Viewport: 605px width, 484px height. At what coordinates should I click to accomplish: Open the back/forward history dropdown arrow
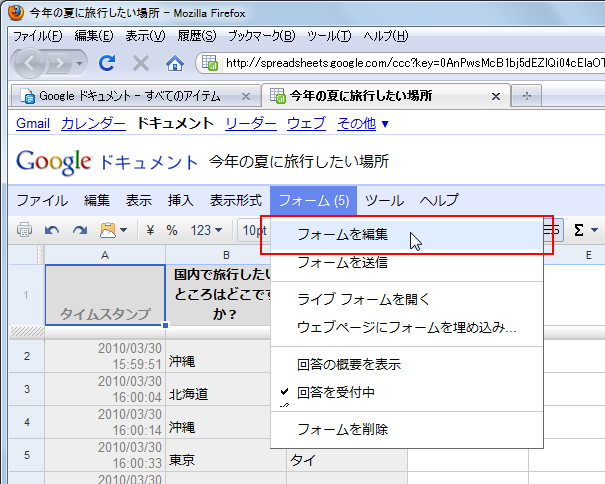pos(79,63)
